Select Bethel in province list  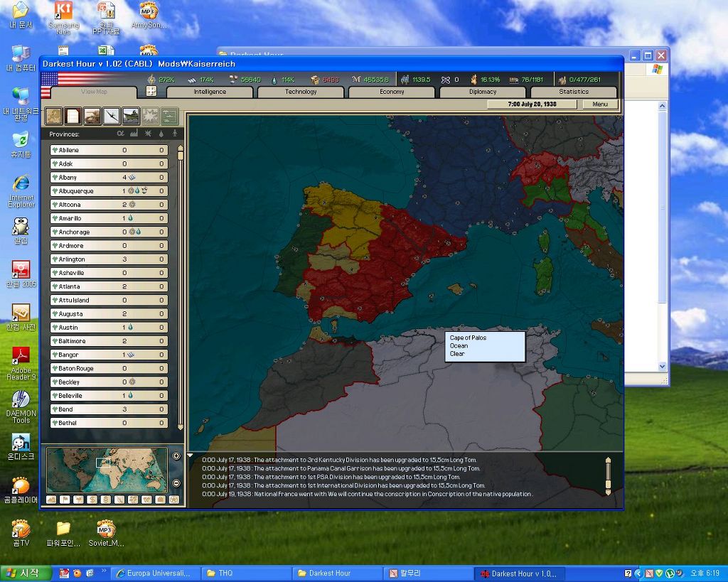pos(109,423)
